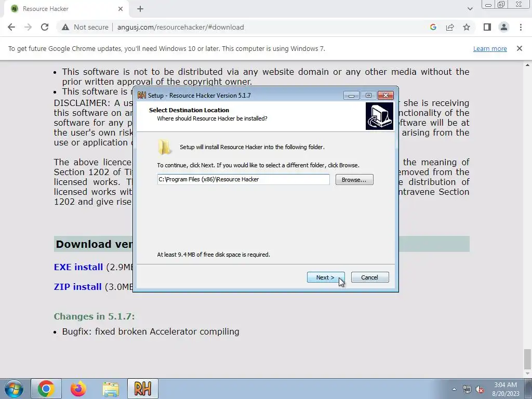Click the installer computer icon in Setup
The height and width of the screenshot is (399, 532).
(379, 116)
